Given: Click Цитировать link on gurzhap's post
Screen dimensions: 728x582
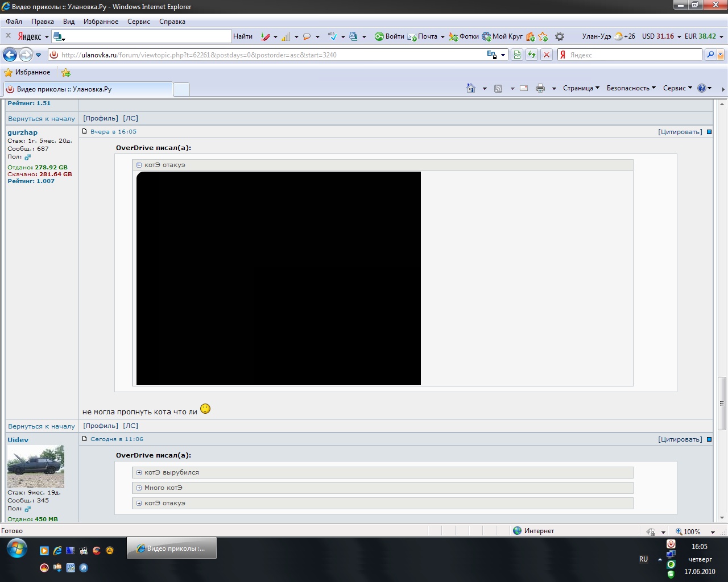Looking at the screenshot, I should [680, 132].
